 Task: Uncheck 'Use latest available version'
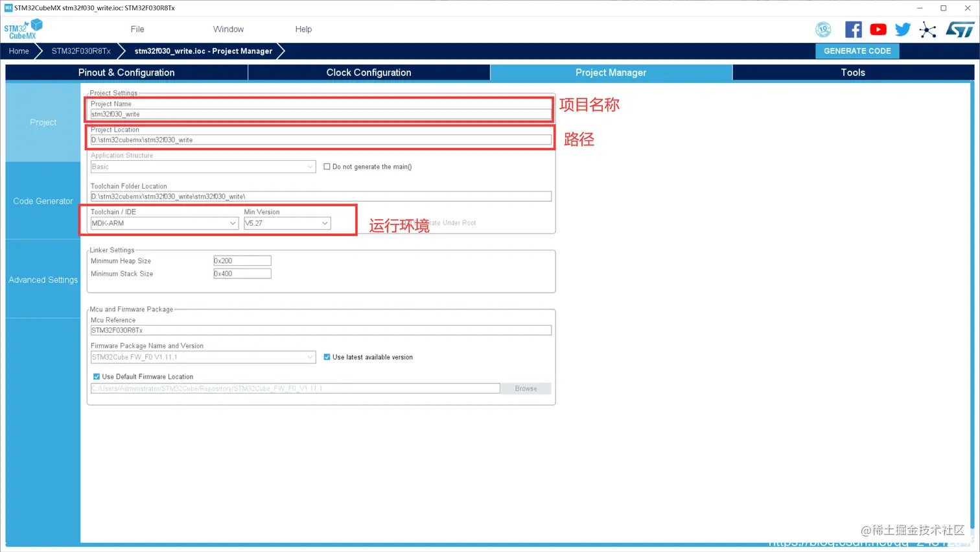click(x=327, y=357)
